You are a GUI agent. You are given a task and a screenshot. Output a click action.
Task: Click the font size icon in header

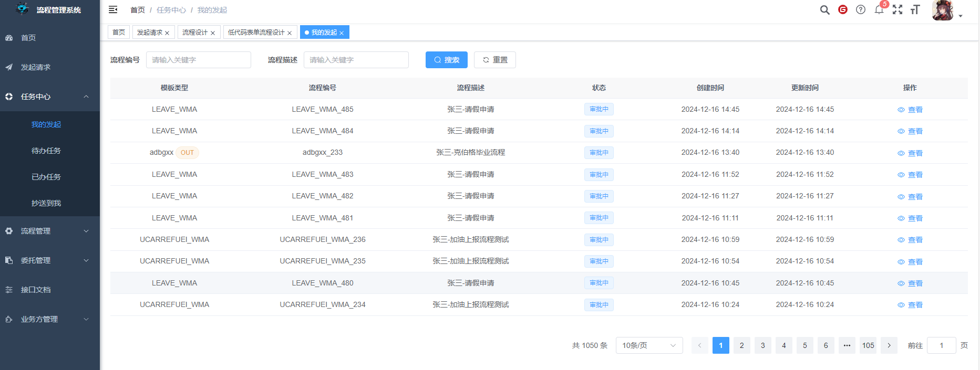pos(915,10)
